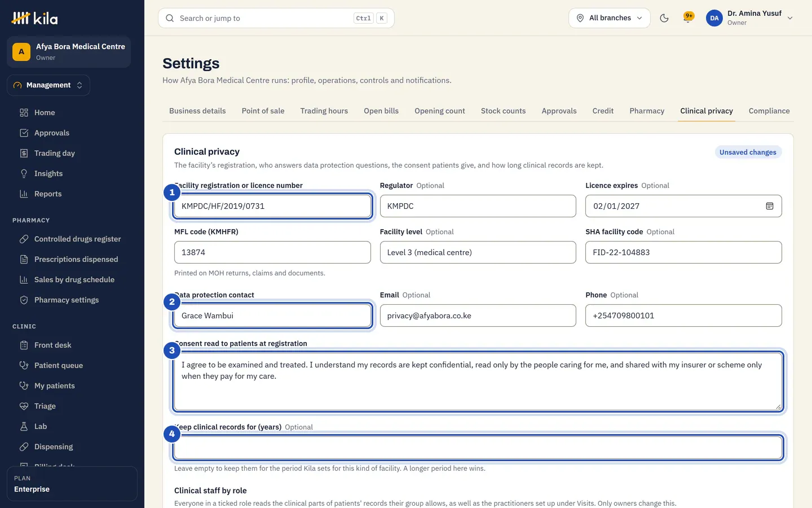
Task: Open the Pharmacy tab
Action: 647,111
